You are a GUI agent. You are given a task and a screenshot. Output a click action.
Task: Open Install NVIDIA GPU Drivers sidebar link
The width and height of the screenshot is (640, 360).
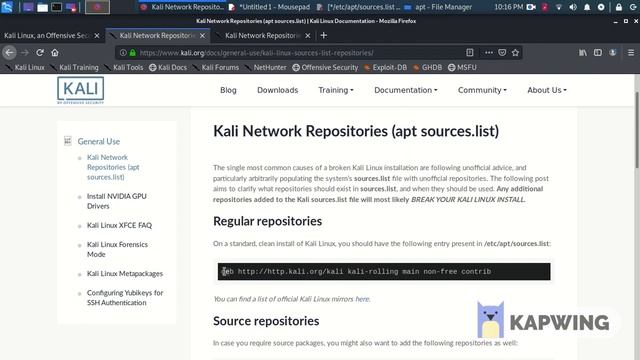pyautogui.click(x=117, y=201)
